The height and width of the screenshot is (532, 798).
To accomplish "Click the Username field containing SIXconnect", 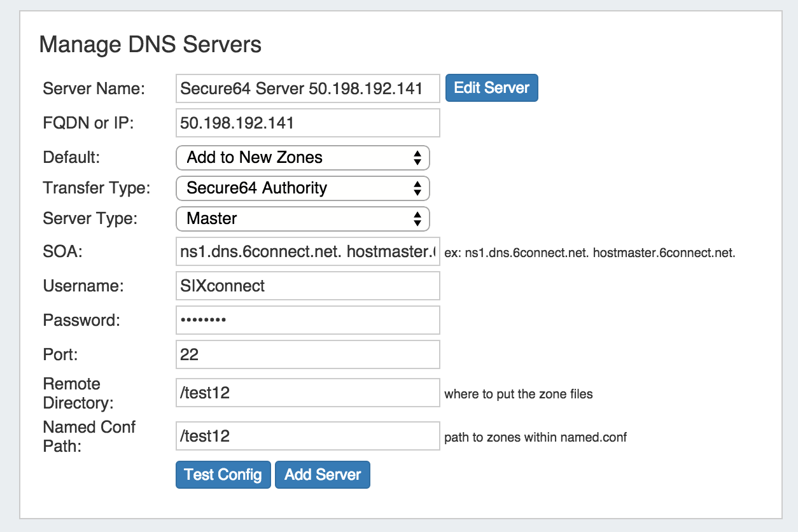I will (x=307, y=286).
